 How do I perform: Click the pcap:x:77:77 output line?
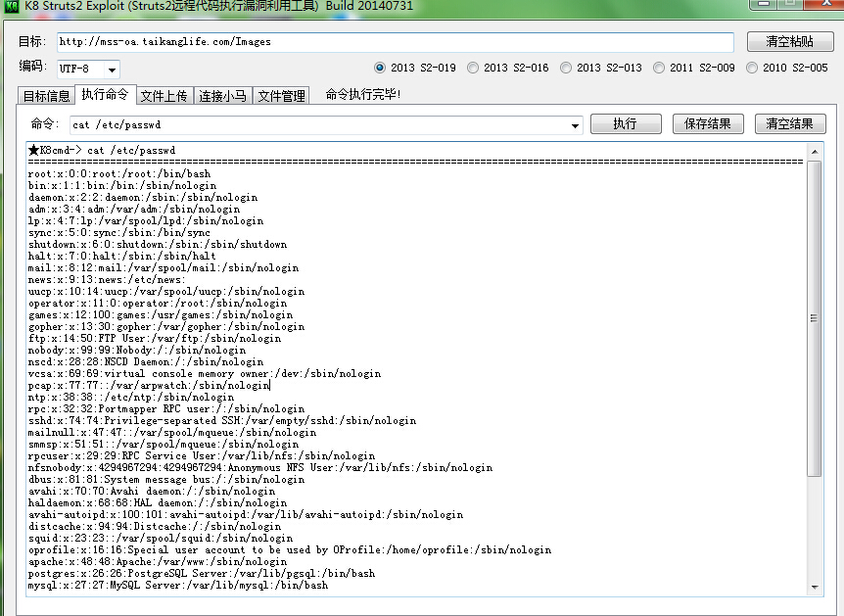click(x=149, y=386)
